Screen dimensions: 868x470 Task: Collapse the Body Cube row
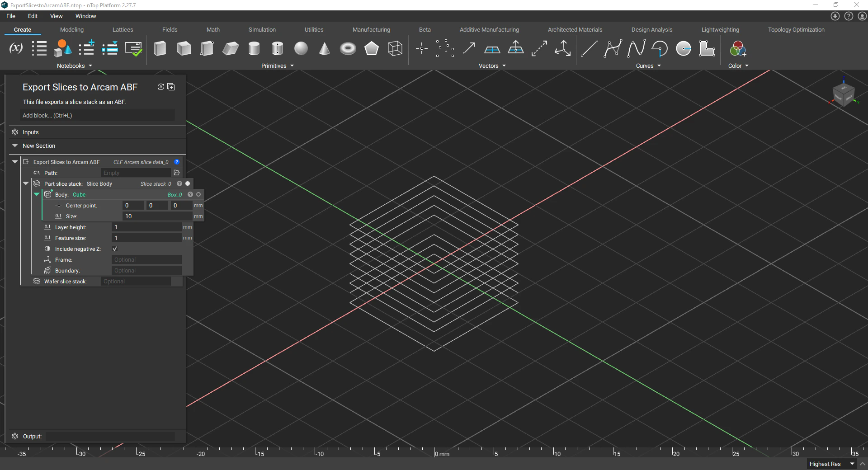click(x=37, y=194)
